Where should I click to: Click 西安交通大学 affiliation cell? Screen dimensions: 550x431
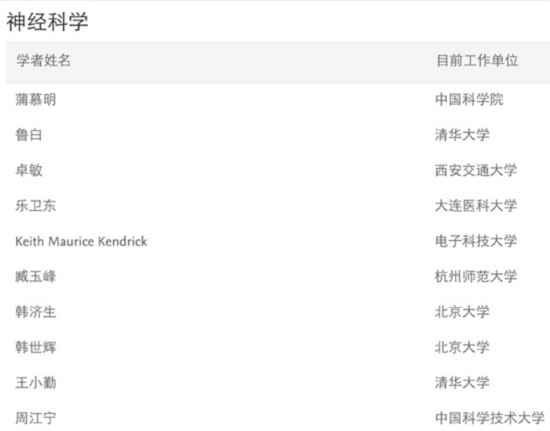[476, 170]
